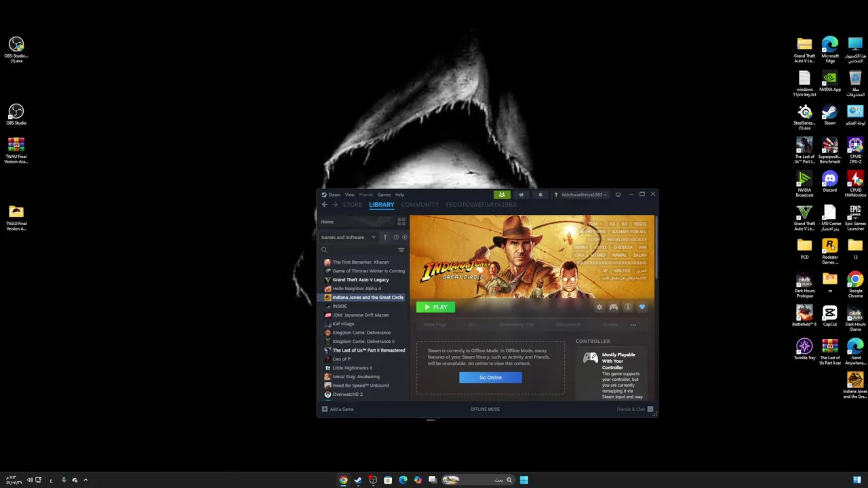Show hidden tray icons chevron
This screenshot has height=488, width=868.
pos(85,480)
